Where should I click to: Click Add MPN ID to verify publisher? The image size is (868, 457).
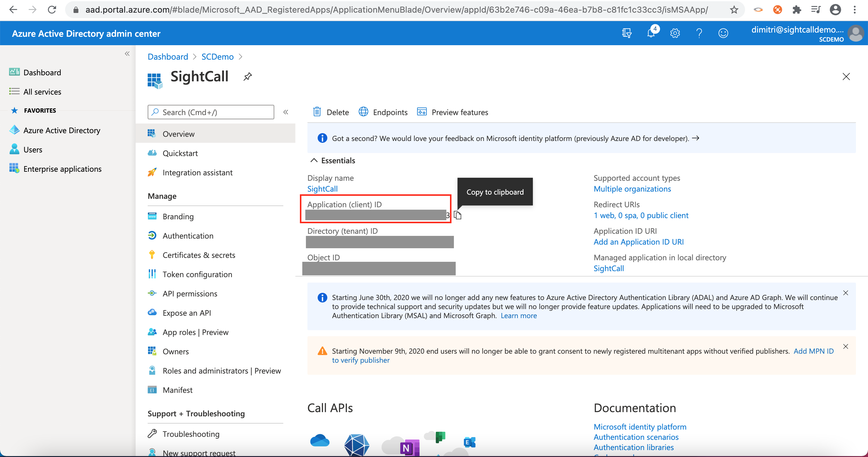[x=813, y=351]
